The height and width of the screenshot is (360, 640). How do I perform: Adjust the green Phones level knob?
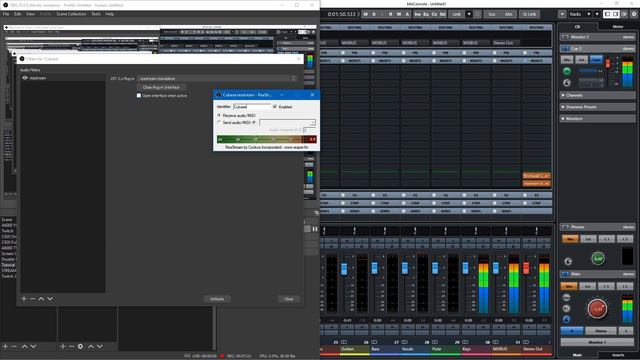(598, 258)
